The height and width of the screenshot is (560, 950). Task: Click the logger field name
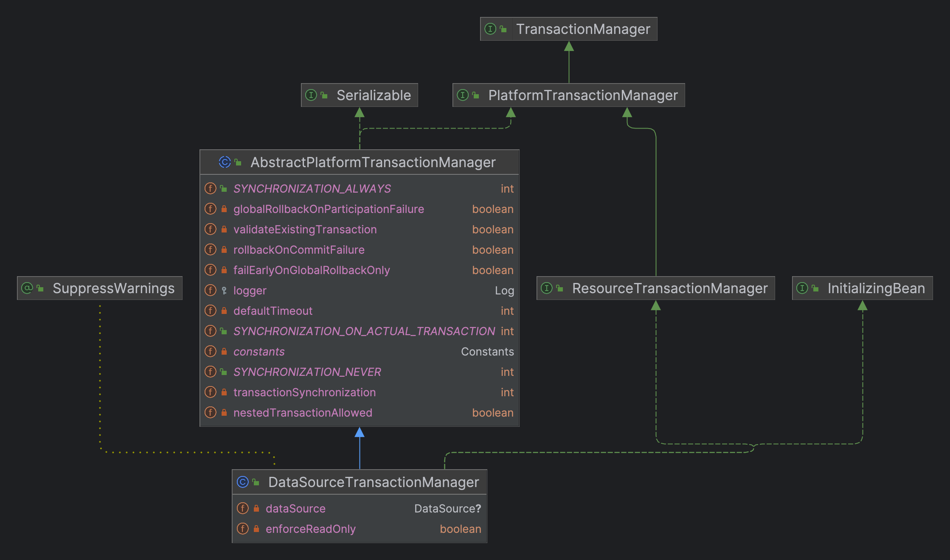[x=250, y=291]
